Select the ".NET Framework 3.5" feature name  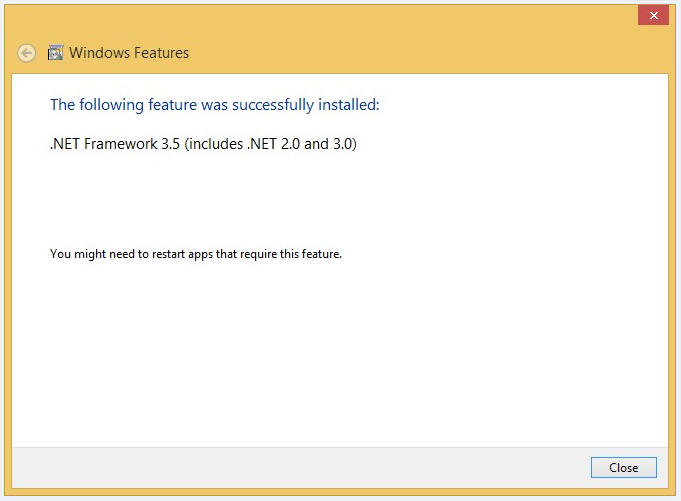[x=115, y=144]
